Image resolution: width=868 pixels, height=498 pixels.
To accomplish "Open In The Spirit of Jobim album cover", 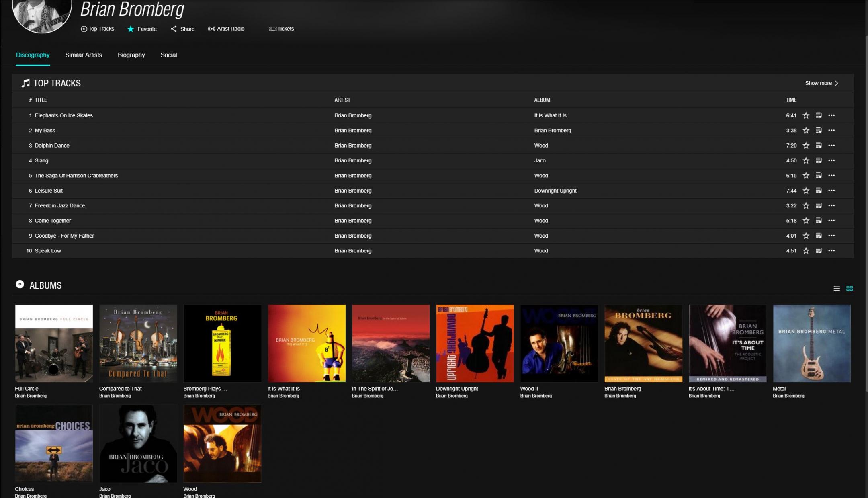I will [391, 343].
